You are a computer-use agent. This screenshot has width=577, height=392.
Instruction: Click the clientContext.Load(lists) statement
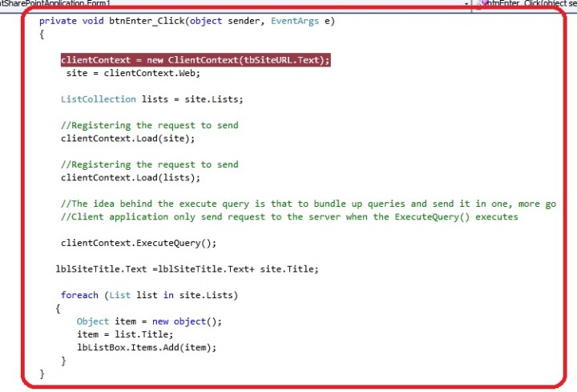click(131, 177)
